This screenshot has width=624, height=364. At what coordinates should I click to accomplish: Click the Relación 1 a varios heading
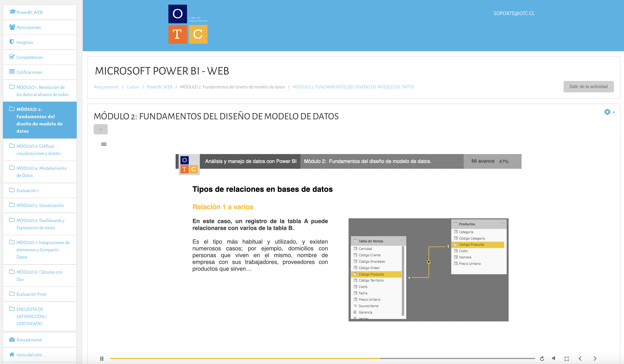click(223, 207)
